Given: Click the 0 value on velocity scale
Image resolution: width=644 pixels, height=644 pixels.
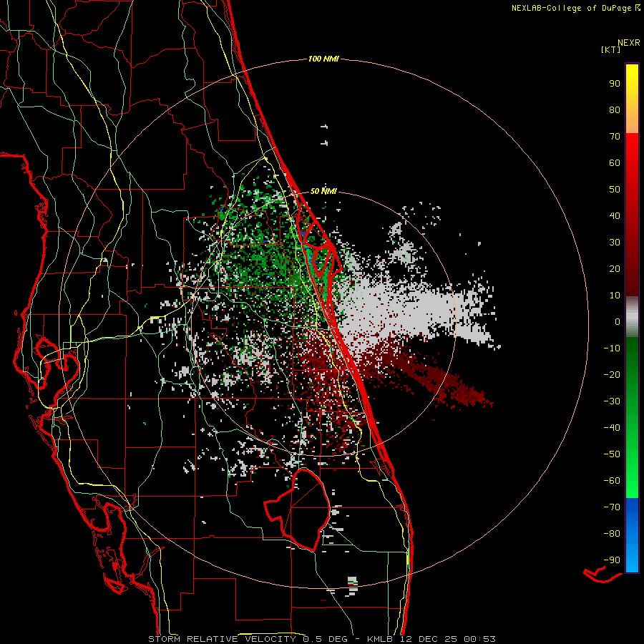Looking at the screenshot, I should (x=618, y=321).
